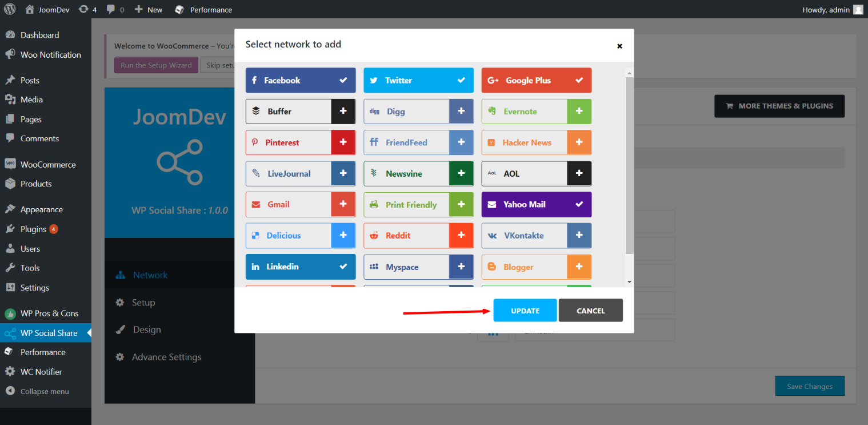Image resolution: width=868 pixels, height=425 pixels.
Task: Add Pinterest using its plus button
Action: (x=343, y=142)
